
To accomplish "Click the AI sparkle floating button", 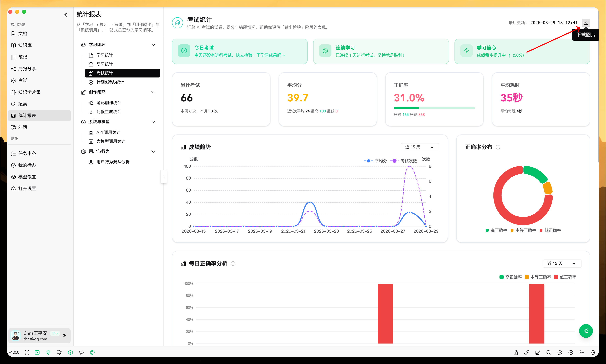I will (586, 331).
